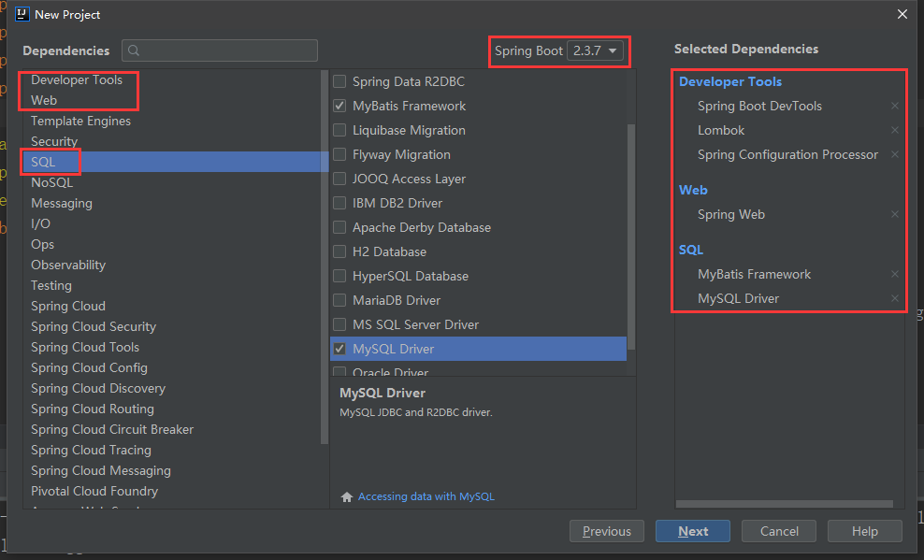Enable Spring Data R2DBC checkbox
Viewport: 924px width, 560px height.
(x=339, y=82)
